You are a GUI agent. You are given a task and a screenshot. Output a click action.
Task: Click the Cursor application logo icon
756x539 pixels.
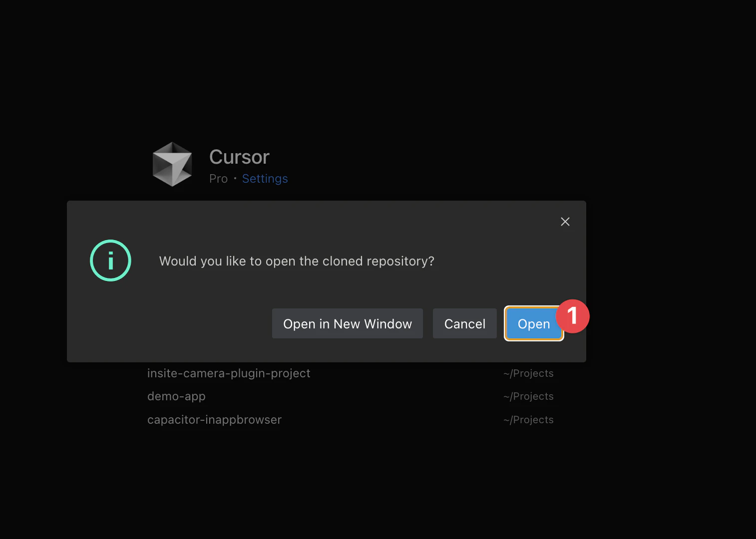click(172, 164)
